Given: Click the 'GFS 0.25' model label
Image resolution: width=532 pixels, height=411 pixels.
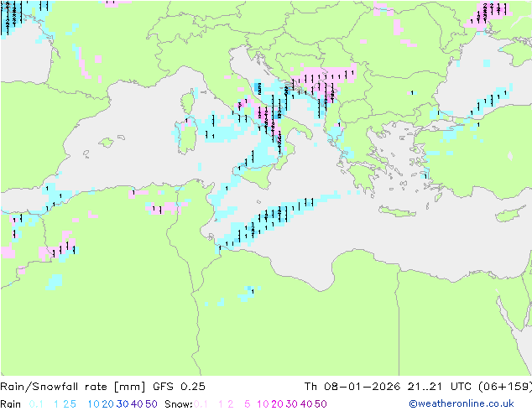Looking at the screenshot, I should (x=179, y=386).
